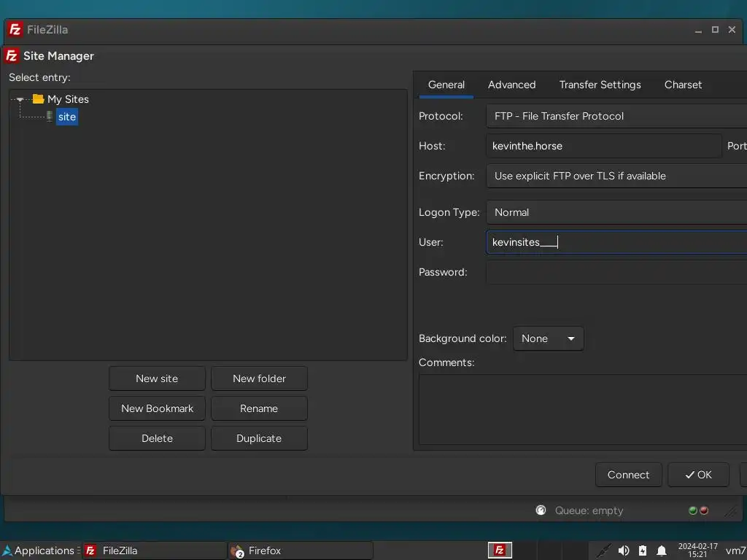The height and width of the screenshot is (560, 747).
Task: Open the Protocol dropdown
Action: 616,116
